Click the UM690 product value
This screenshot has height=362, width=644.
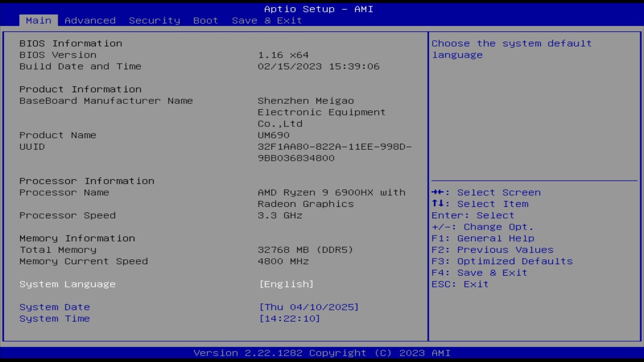(274, 135)
